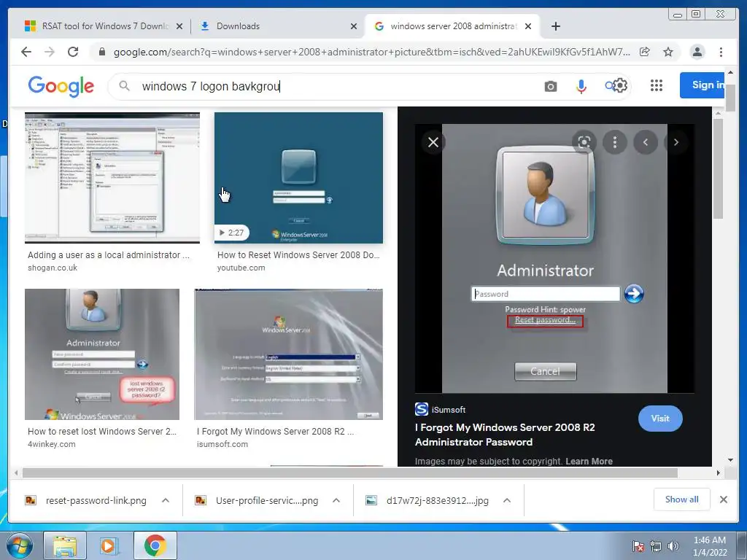This screenshot has width=747, height=560.
Task: Launch Windows Media Player from taskbar
Action: point(109,545)
